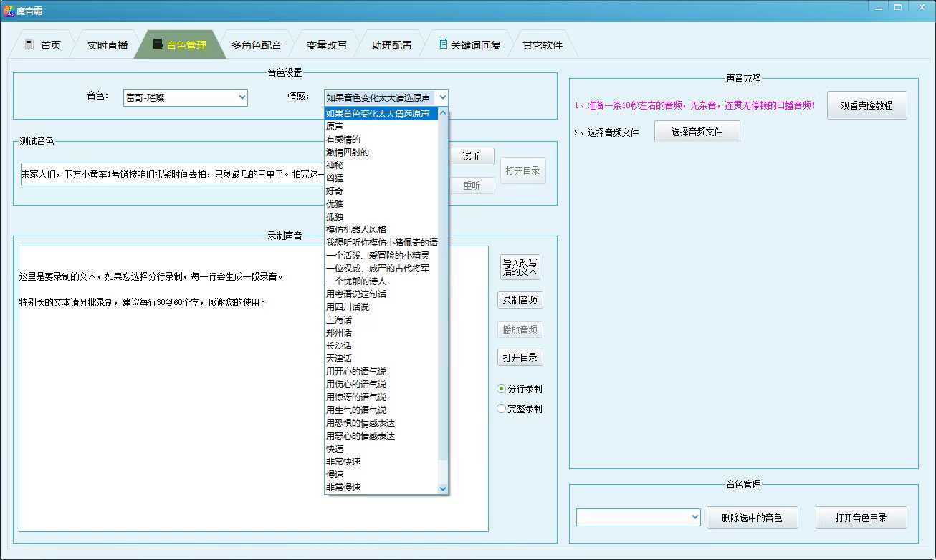Click the 音色管理 tab icon
The height and width of the screenshot is (560, 936).
[x=157, y=44]
